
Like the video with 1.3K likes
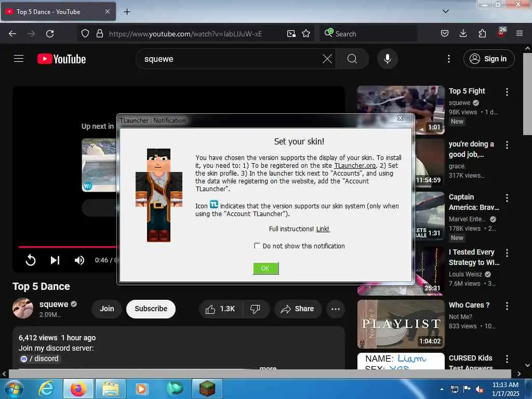[x=220, y=309]
